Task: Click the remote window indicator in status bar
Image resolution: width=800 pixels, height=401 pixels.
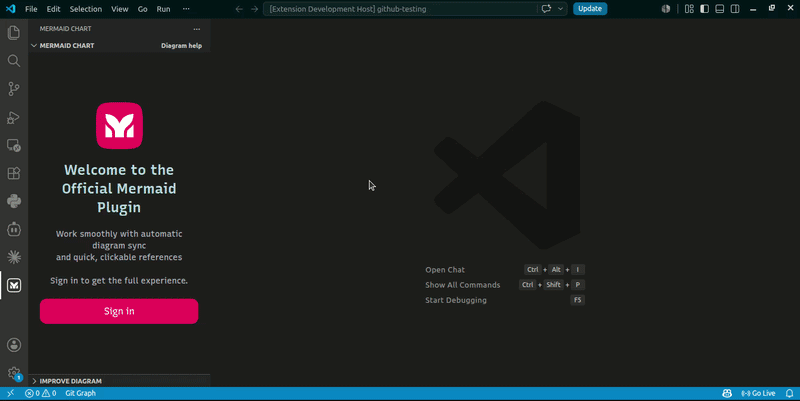Action: [x=10, y=393]
